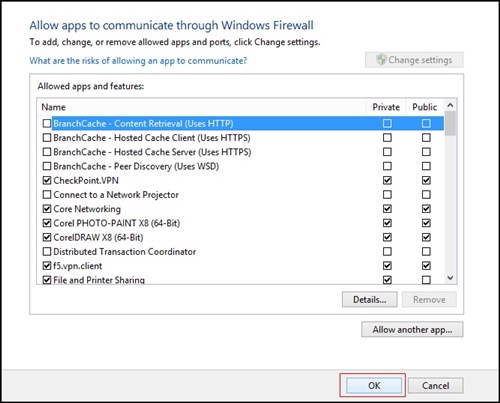The width and height of the screenshot is (500, 403).
Task: Select Connect to a Network Projector row text
Action: (116, 195)
